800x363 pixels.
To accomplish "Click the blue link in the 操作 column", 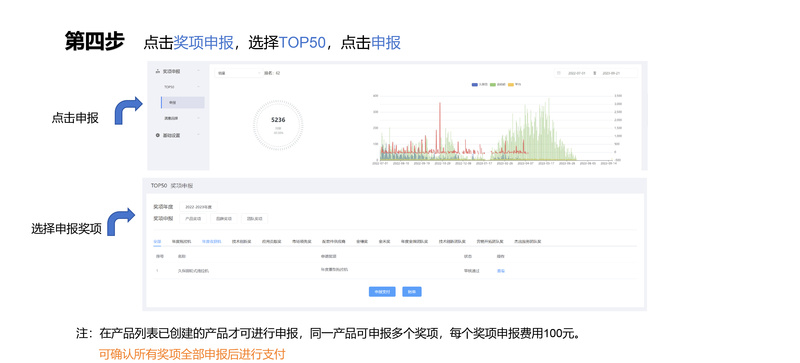I will 501,271.
